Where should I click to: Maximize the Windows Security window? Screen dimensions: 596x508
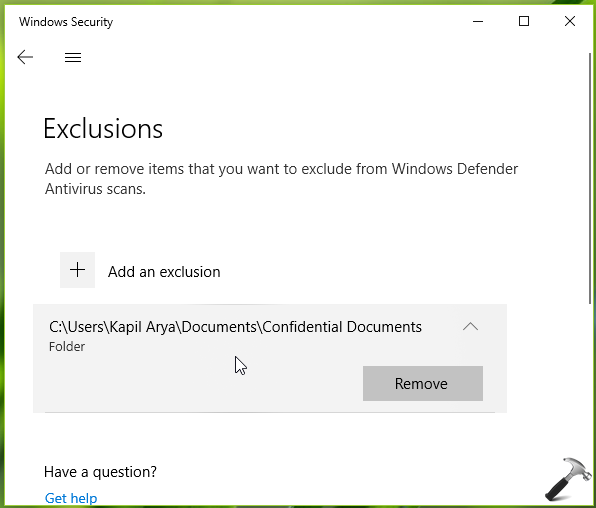(x=524, y=21)
